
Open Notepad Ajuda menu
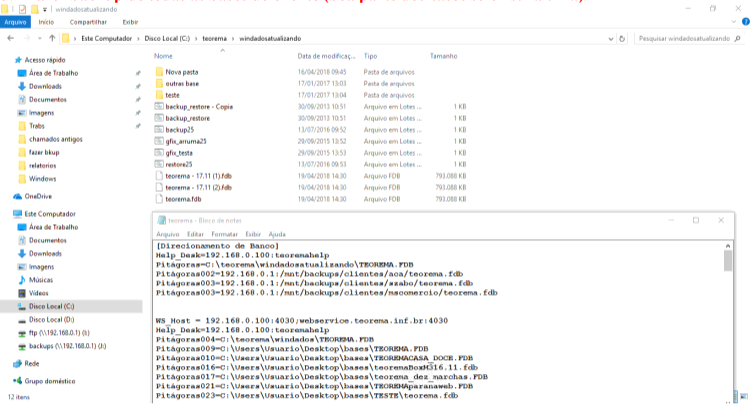click(x=277, y=234)
